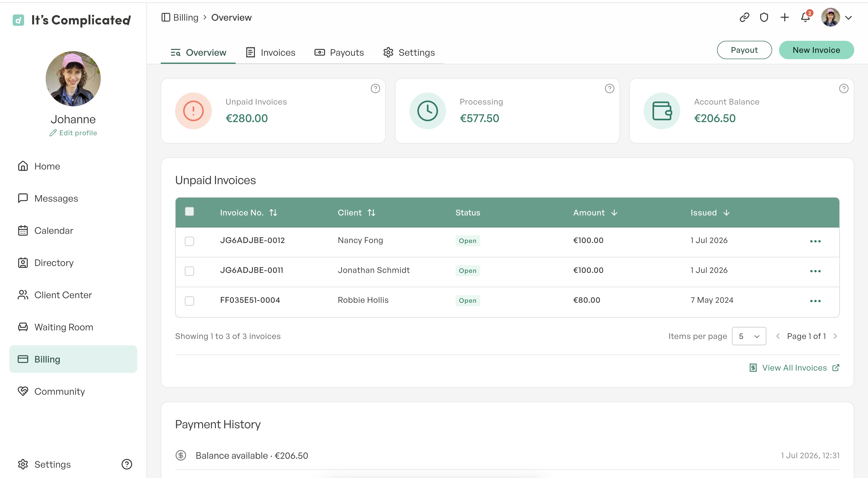The height and width of the screenshot is (478, 868).
Task: Click the header user avatar
Action: point(830,17)
